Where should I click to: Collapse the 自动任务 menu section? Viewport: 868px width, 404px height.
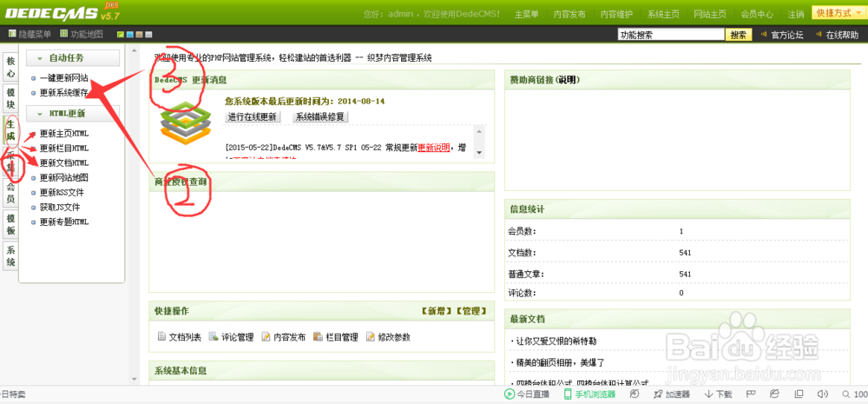(x=73, y=57)
